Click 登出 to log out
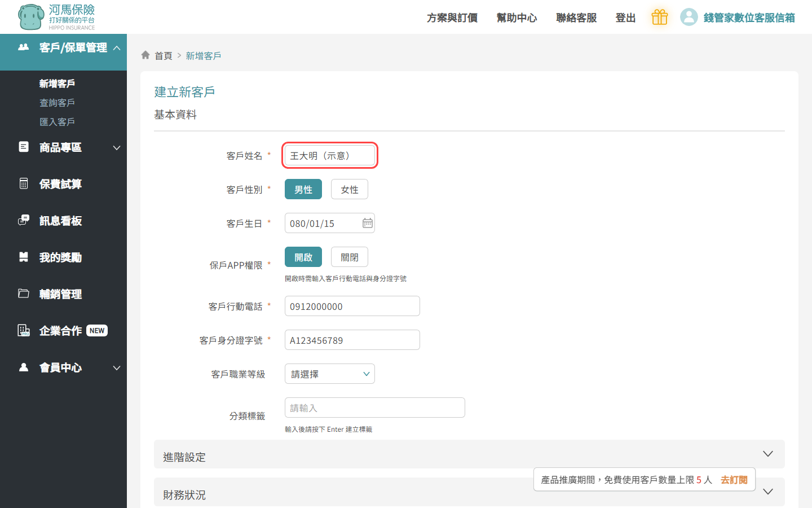Viewport: 812px width, 508px height. (x=625, y=18)
